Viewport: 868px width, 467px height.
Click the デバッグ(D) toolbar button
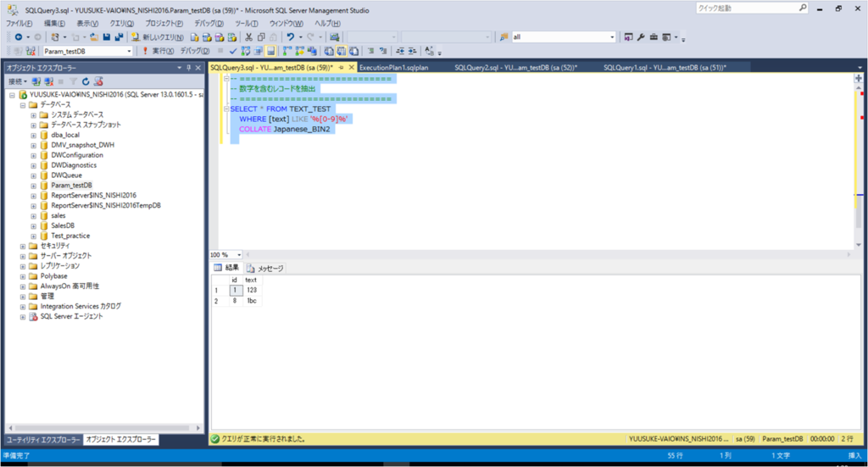click(195, 51)
